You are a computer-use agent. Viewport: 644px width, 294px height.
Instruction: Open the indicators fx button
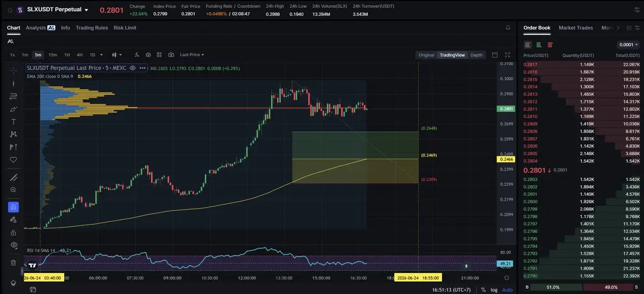[136, 55]
